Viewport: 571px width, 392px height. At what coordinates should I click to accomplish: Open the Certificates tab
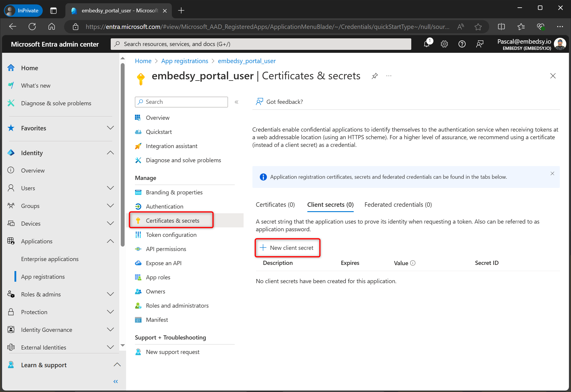tap(275, 204)
